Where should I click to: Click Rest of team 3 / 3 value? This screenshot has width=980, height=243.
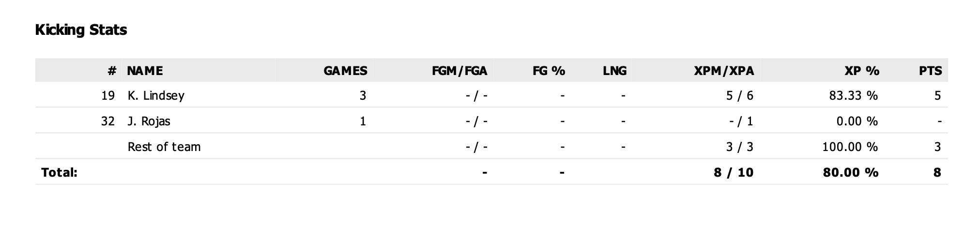pyautogui.click(x=740, y=147)
